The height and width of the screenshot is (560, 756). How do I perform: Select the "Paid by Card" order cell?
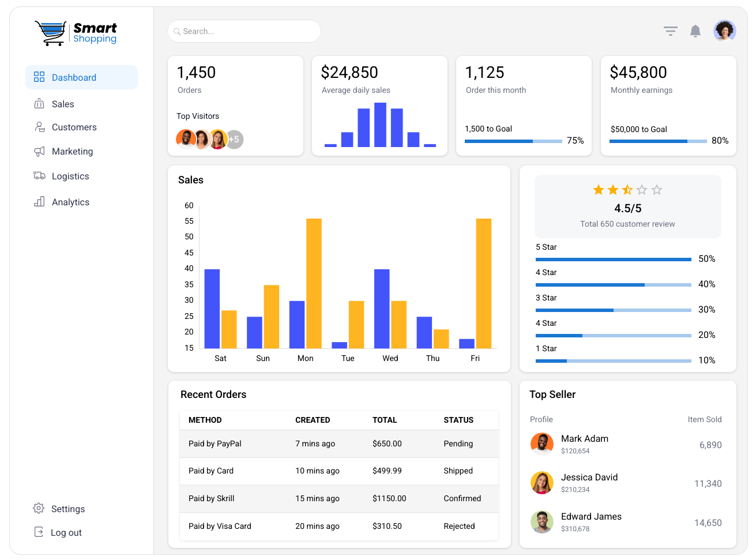211,471
